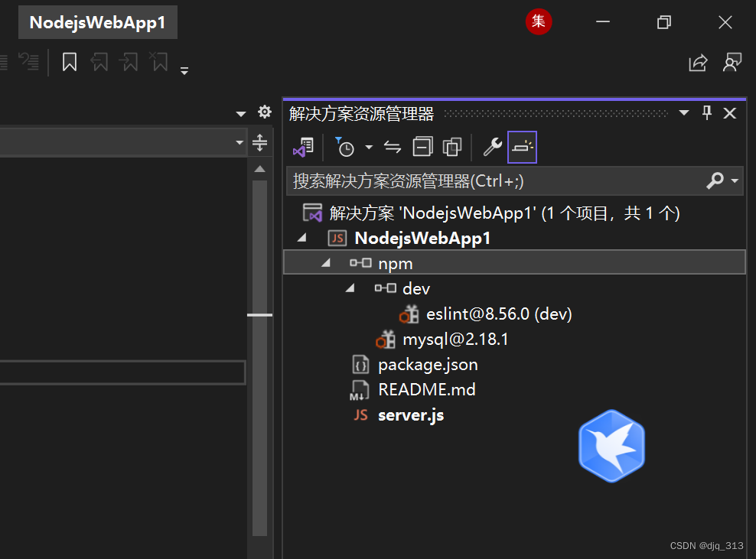Collapse all in Solution Explorer
The image size is (756, 559).
pos(423,147)
